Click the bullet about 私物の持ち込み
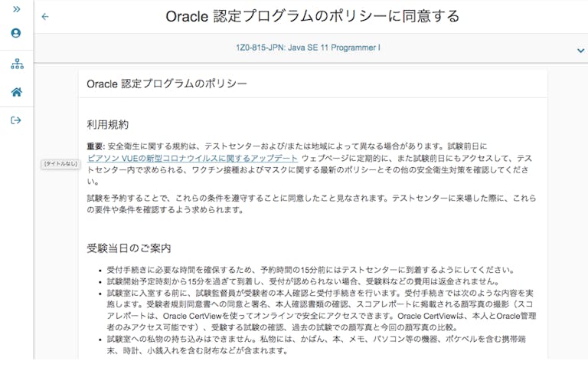This screenshot has height=371, width=588. click(316, 345)
